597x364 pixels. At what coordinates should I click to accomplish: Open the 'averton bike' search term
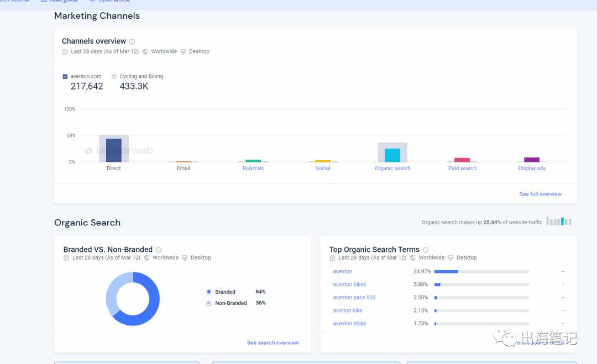click(348, 310)
